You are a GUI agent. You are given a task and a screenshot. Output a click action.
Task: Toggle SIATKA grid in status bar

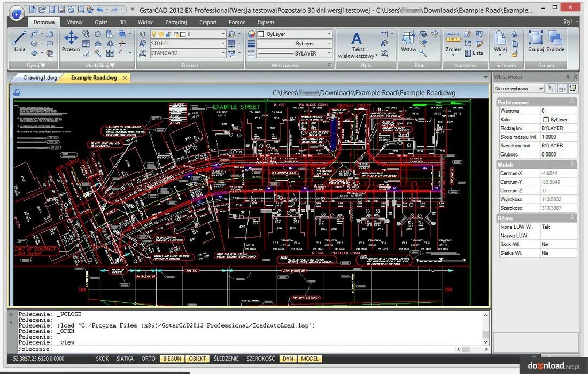click(x=125, y=359)
